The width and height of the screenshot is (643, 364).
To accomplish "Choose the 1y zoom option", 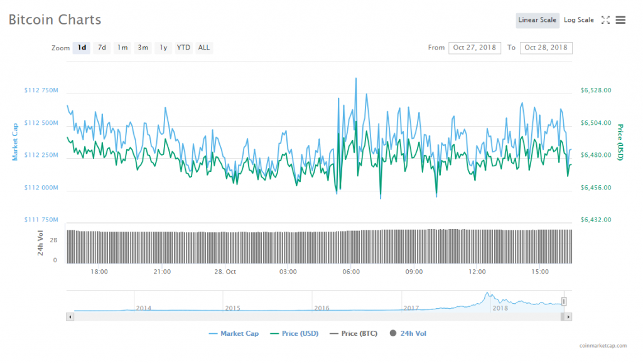I will (163, 48).
